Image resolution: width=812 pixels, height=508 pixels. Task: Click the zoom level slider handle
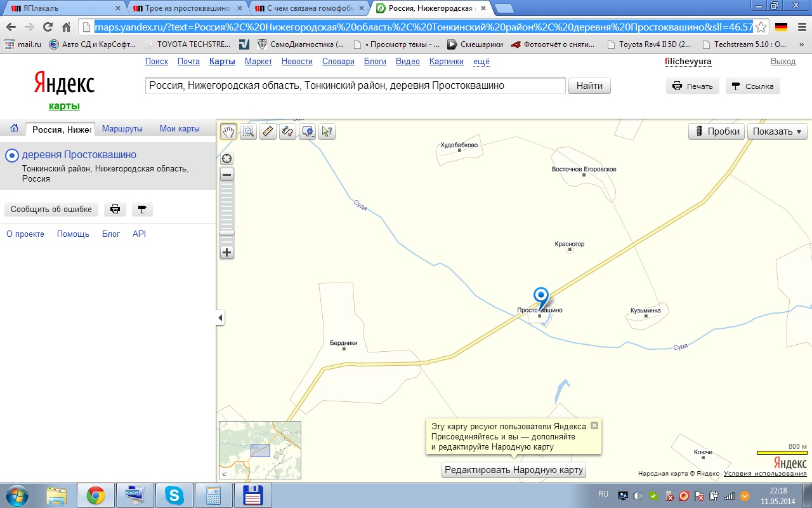226,233
